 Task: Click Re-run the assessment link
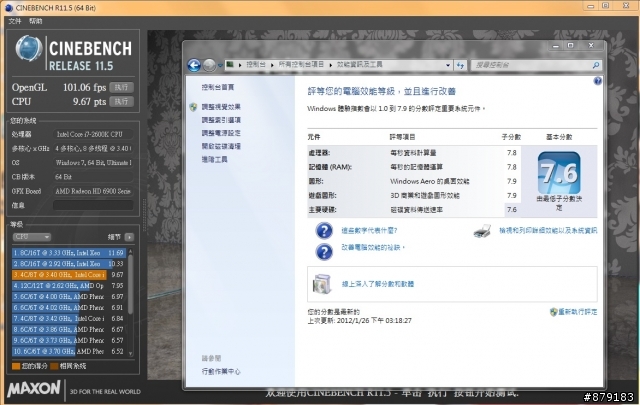(x=578, y=312)
